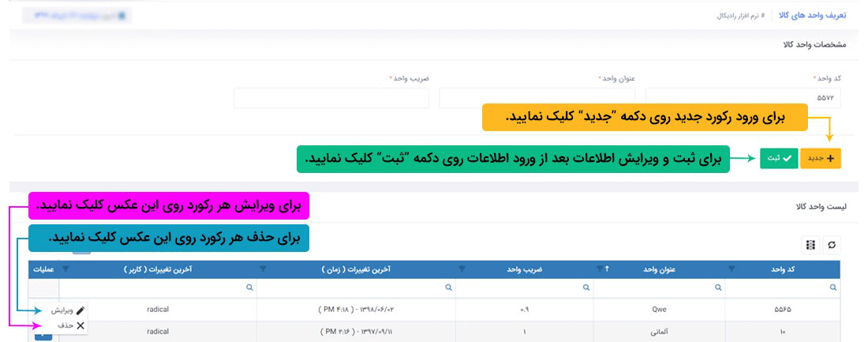This screenshot has height=342, width=868.
Task: Click the عملیات column header
Action: pos(44,269)
